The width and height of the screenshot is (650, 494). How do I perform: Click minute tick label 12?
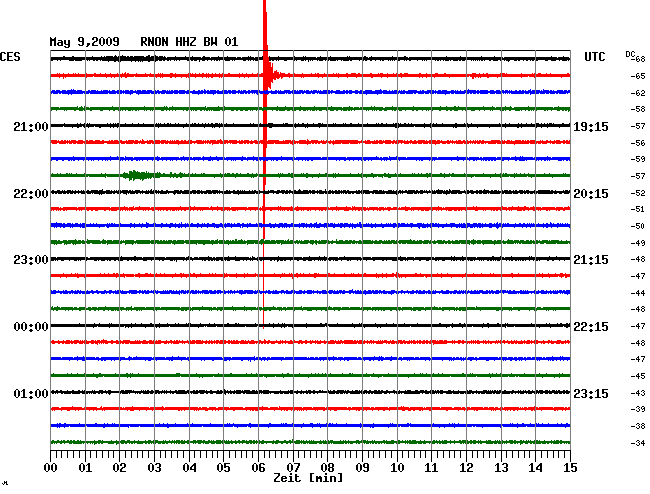[466, 468]
